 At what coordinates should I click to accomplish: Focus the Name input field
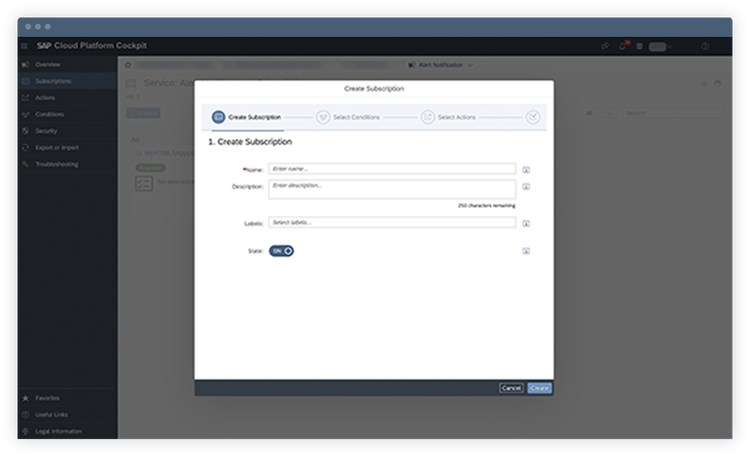[x=392, y=169]
